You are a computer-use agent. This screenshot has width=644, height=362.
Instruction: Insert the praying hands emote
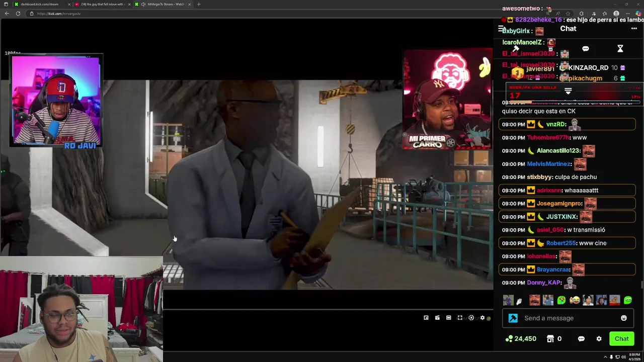pos(520,301)
